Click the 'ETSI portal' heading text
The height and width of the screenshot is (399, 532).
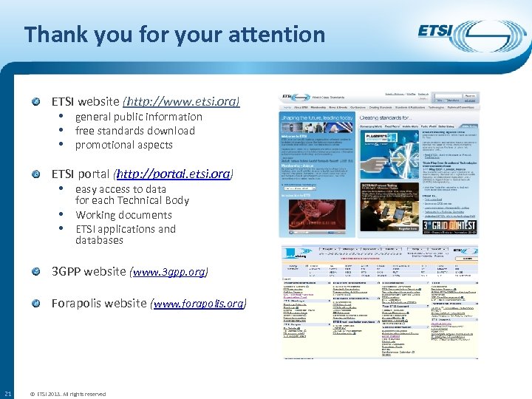(81, 174)
